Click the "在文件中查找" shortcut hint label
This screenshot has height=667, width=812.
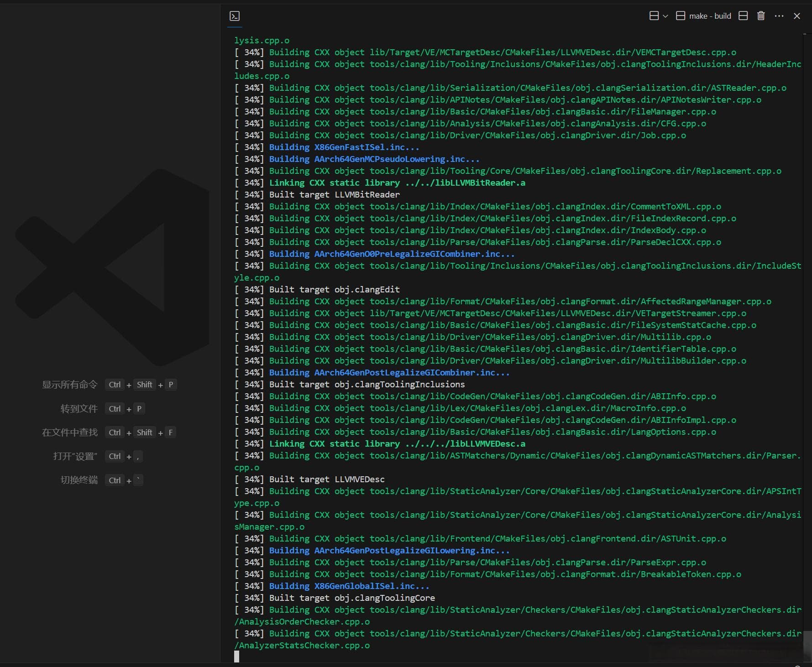click(70, 433)
